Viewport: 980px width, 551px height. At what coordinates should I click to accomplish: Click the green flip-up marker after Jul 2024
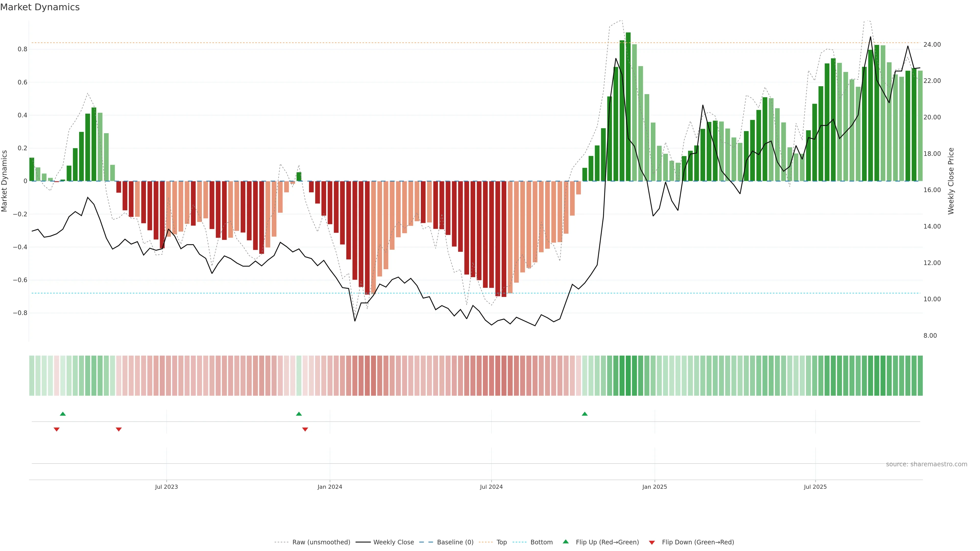pyautogui.click(x=585, y=414)
